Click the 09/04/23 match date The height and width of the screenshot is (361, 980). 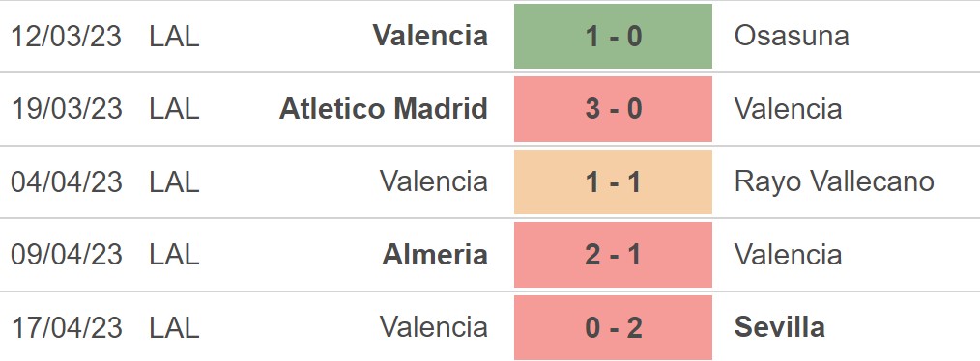[67, 255]
